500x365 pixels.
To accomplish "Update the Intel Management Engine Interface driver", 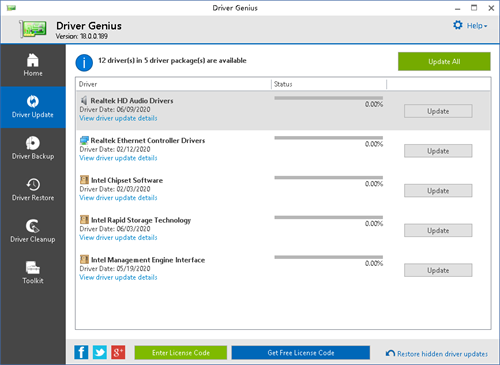I will [438, 270].
